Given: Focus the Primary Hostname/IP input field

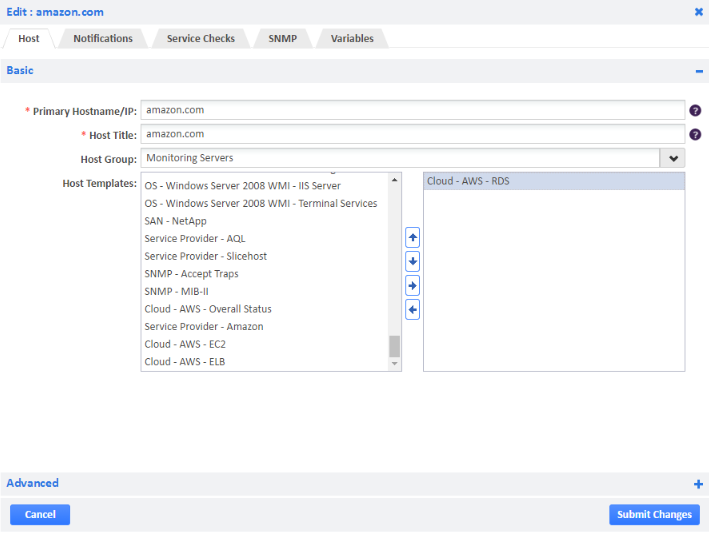Looking at the screenshot, I should click(x=412, y=110).
